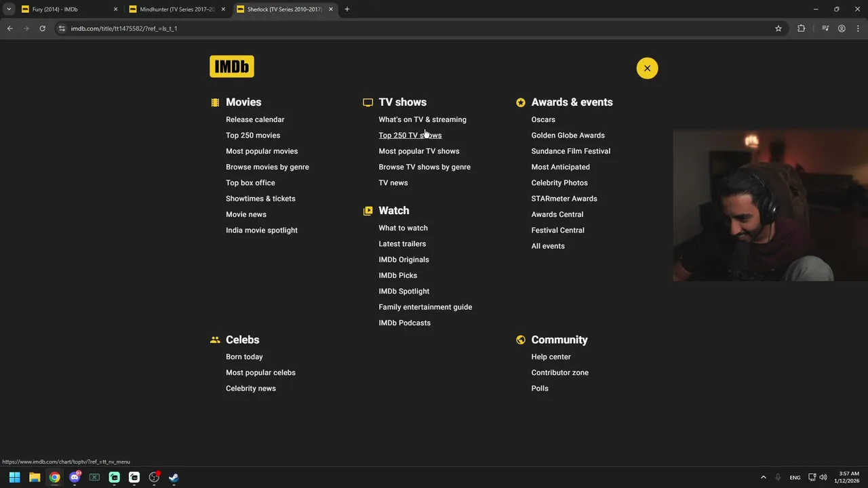Open STARmeter Awards
The height and width of the screenshot is (488, 868).
[564, 199]
